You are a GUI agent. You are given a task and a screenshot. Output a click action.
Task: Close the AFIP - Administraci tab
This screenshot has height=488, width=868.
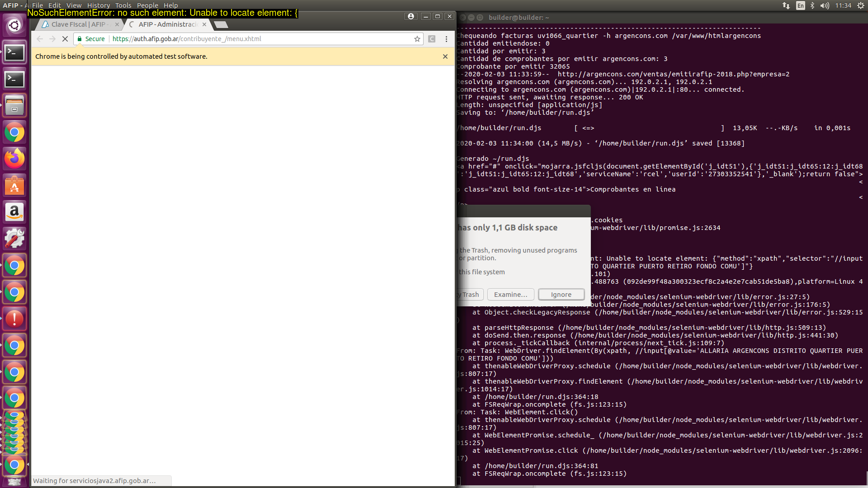204,24
